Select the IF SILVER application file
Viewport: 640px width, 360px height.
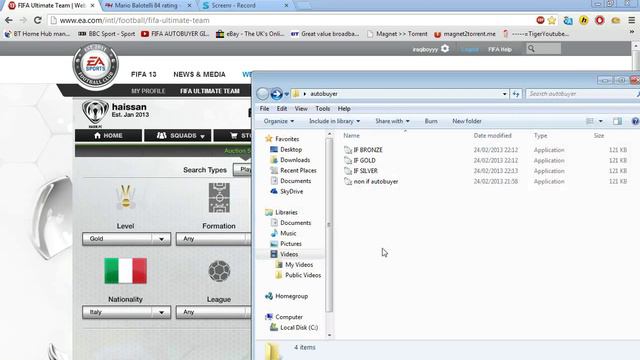[361, 171]
